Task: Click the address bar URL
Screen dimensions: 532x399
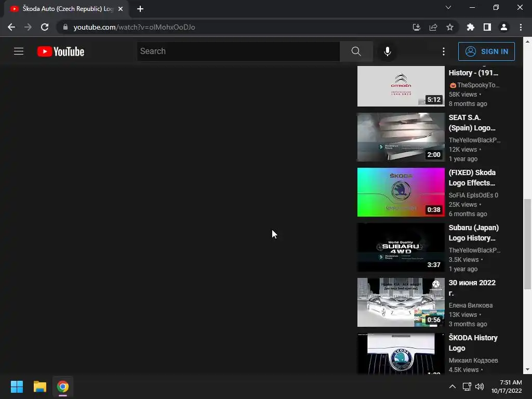Action: 134,27
